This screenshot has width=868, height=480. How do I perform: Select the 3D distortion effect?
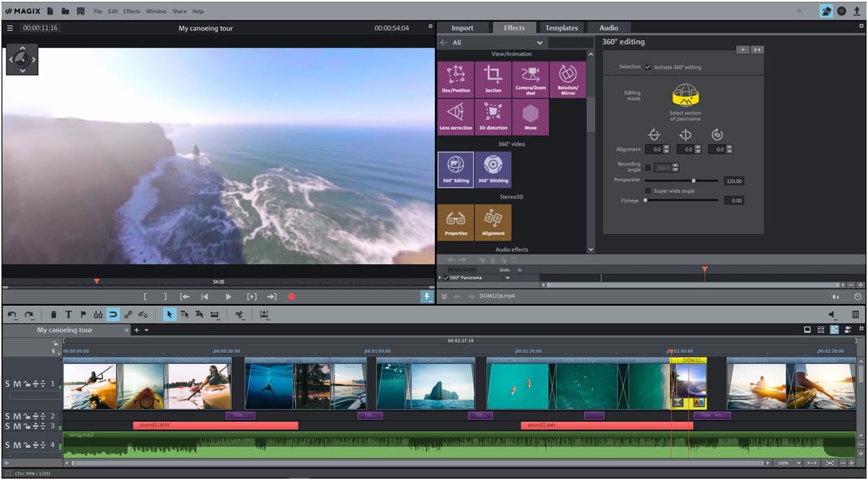493,117
